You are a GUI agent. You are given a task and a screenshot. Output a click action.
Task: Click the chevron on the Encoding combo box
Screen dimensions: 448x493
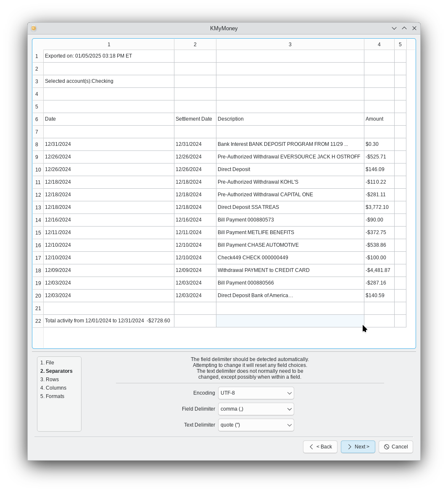click(x=289, y=393)
